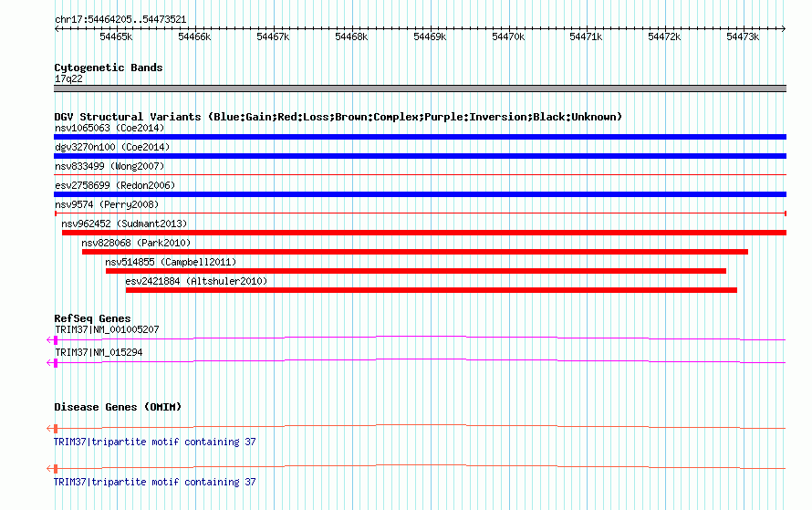Click the 54469k ruler tick label
The image size is (812, 510).
(430, 36)
